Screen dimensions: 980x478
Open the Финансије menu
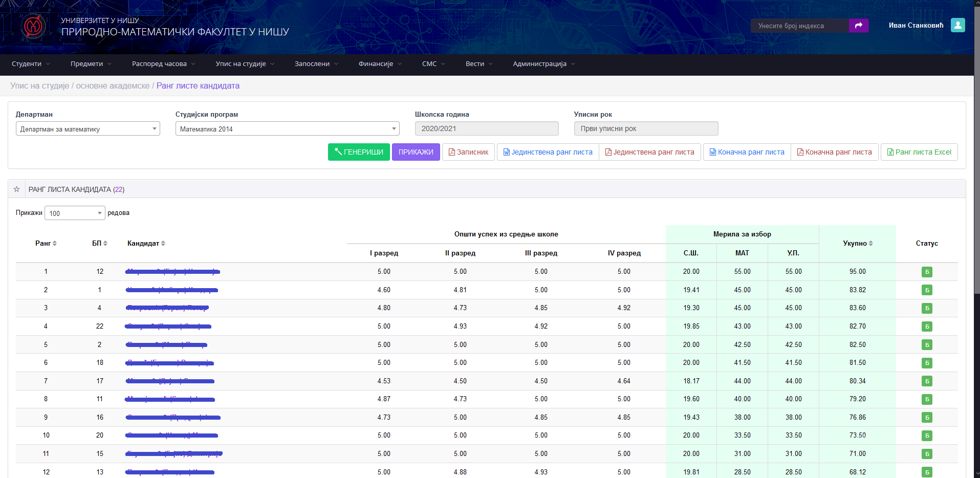[380, 64]
